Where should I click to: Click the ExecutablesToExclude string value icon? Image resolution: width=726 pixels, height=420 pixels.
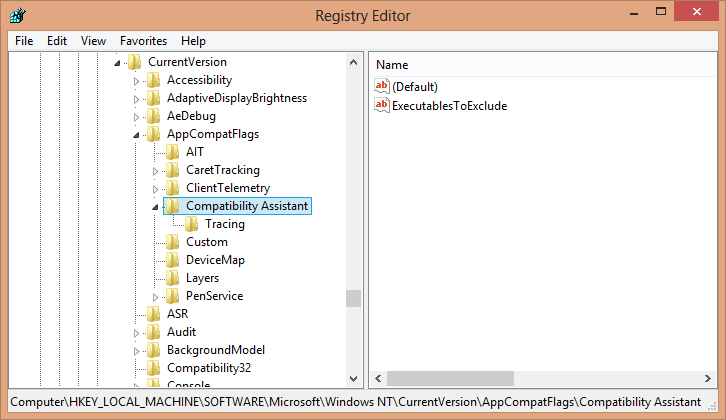tap(381, 105)
